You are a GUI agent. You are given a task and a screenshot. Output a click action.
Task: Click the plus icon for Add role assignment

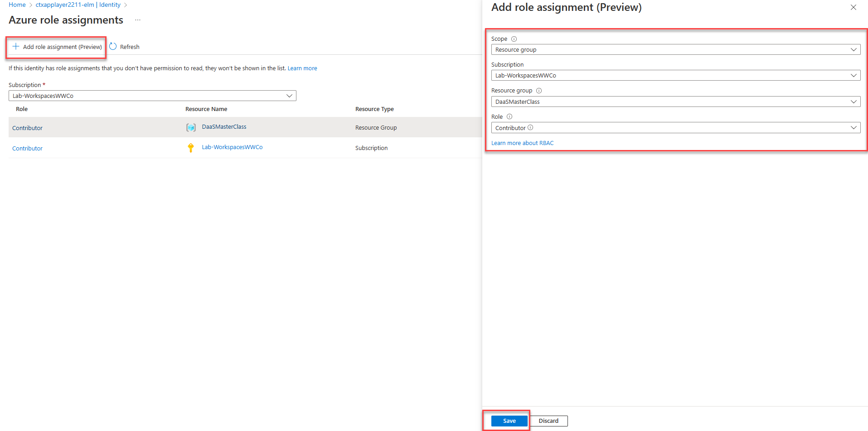16,47
